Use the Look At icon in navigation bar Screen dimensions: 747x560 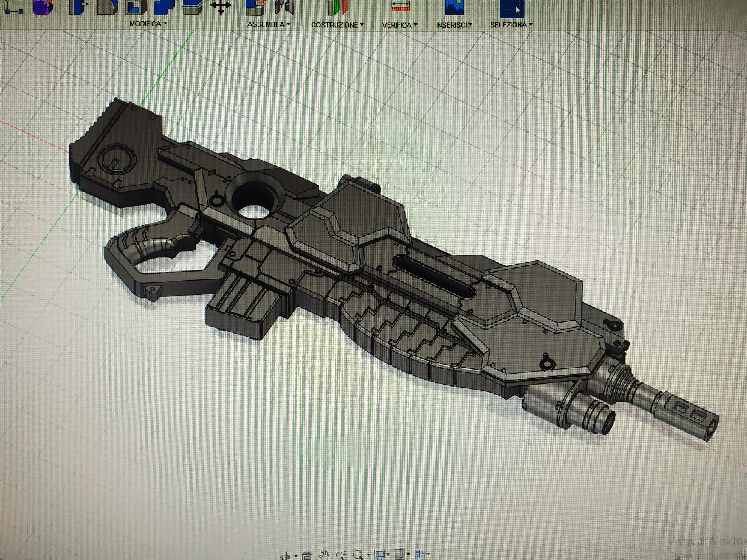[x=307, y=556]
